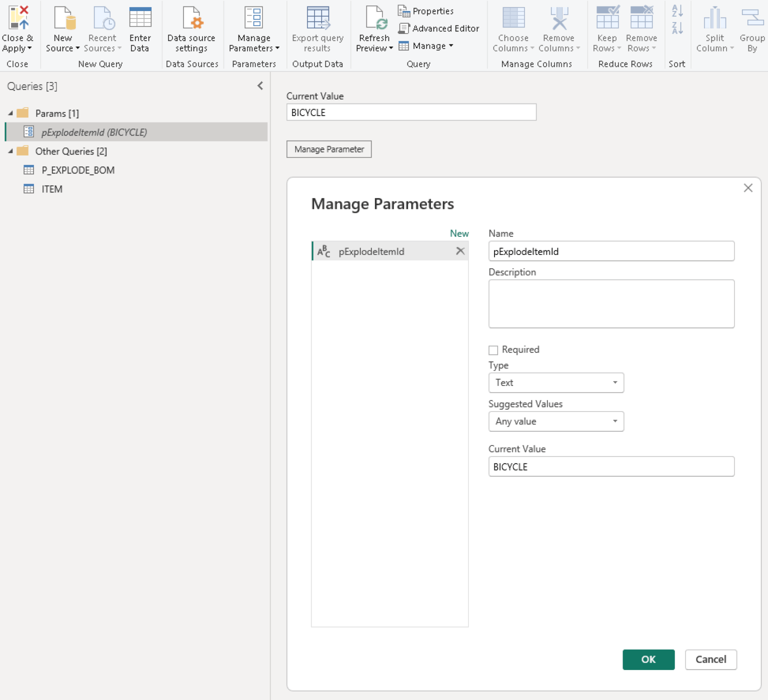The height and width of the screenshot is (700, 768).
Task: Collapse the Params folder
Action: click(x=10, y=113)
